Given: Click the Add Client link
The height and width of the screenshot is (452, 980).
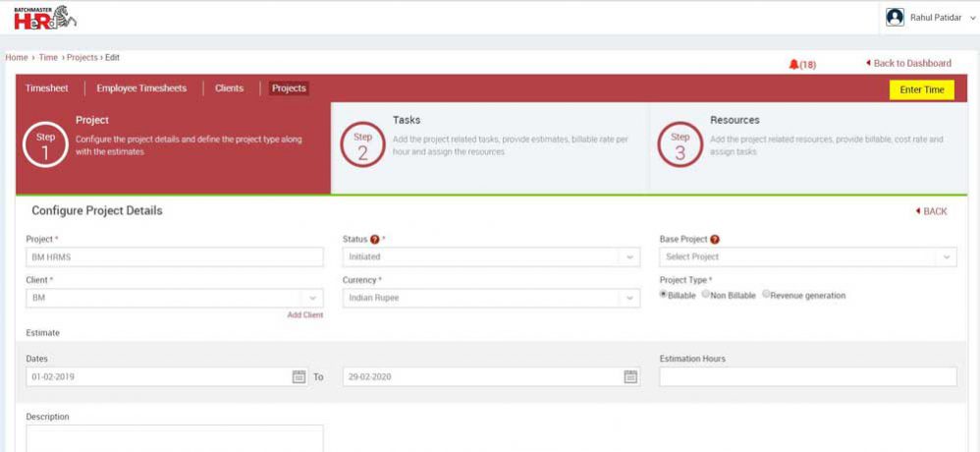Looking at the screenshot, I should (304, 314).
